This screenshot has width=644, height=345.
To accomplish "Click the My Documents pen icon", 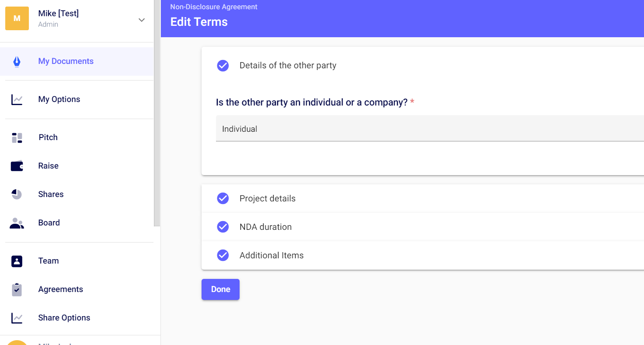I will click(x=17, y=62).
